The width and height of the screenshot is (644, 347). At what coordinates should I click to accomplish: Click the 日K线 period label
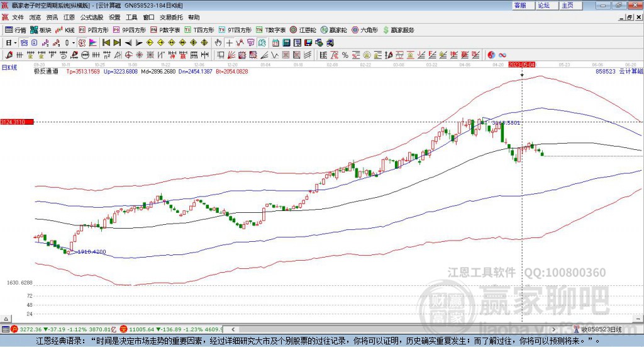pyautogui.click(x=9, y=67)
